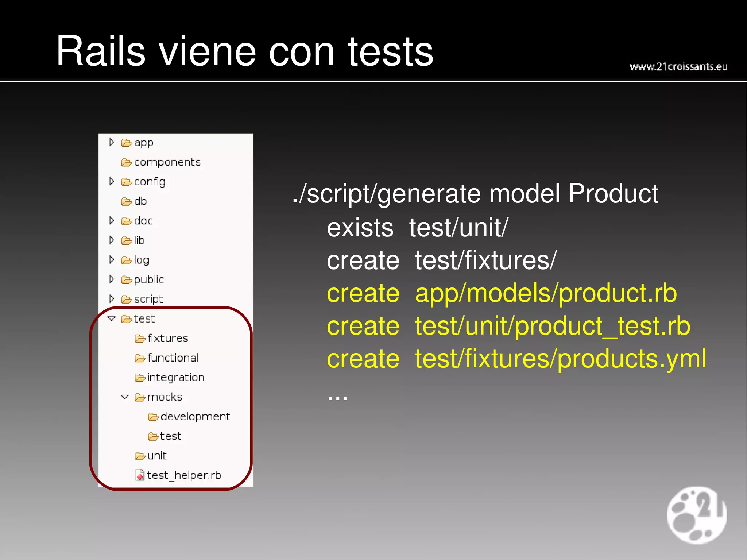Image resolution: width=747 pixels, height=560 pixels.
Task: Select the functional tree item label
Action: pyautogui.click(x=173, y=358)
